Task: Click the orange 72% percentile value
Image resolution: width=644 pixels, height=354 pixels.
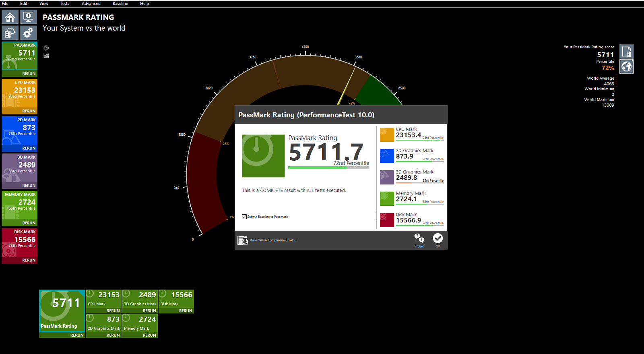Action: pos(608,68)
